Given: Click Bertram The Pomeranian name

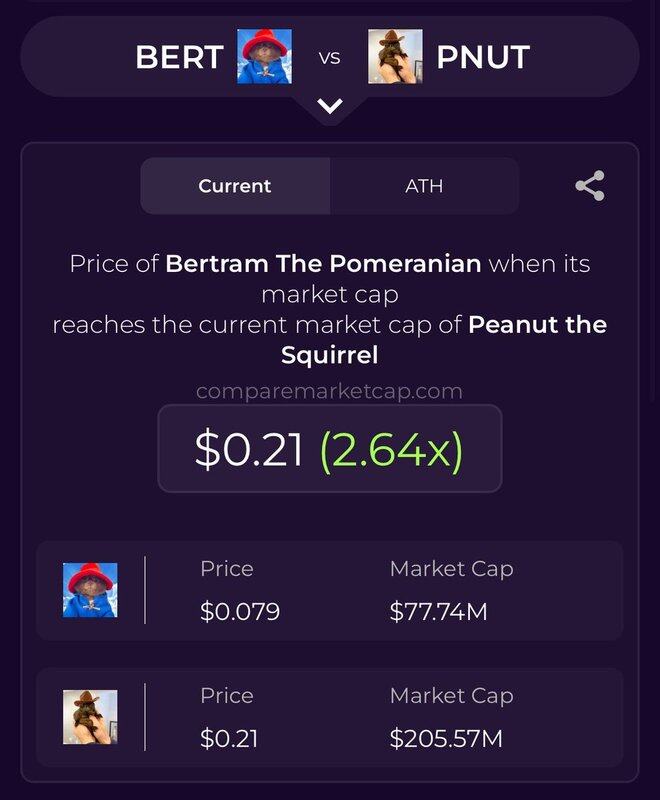Looking at the screenshot, I should pos(323,264).
